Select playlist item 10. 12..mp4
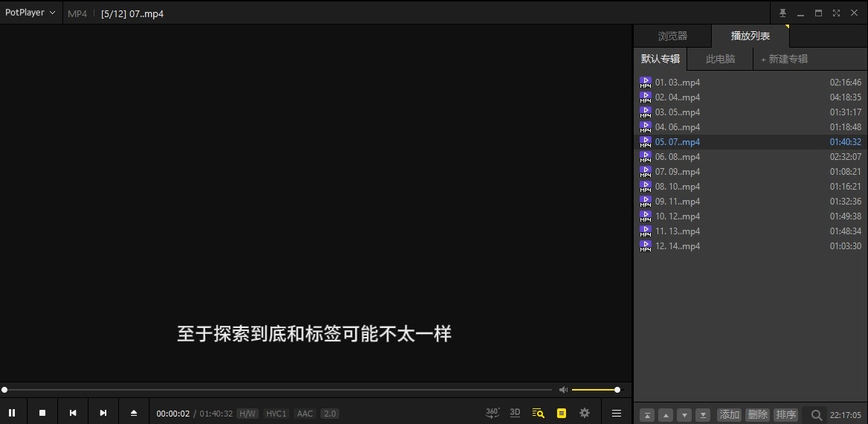 pos(750,217)
